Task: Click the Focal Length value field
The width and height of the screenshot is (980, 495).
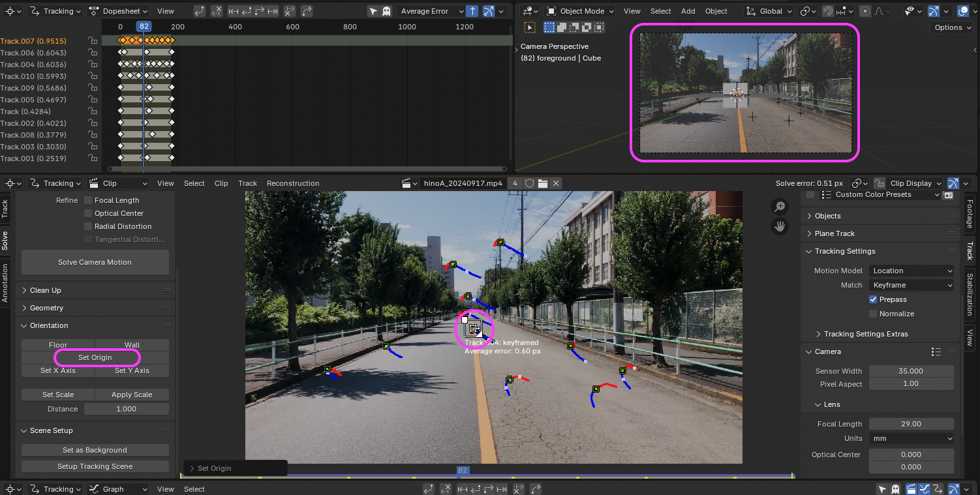Action: (x=911, y=424)
